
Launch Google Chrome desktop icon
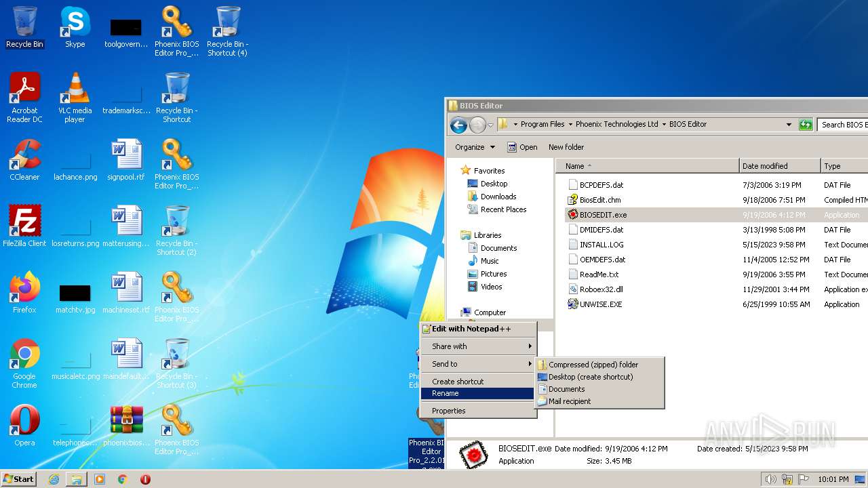(x=24, y=363)
